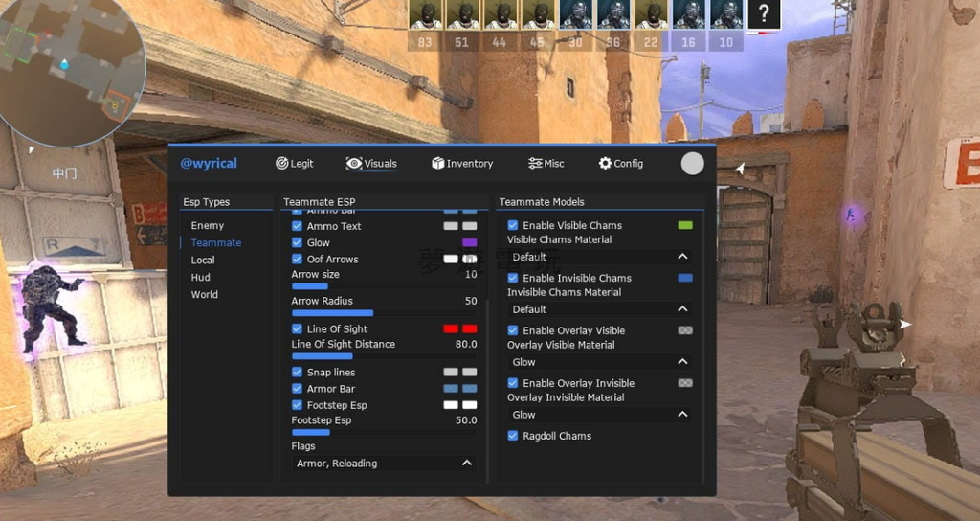Click the @wyrical logo text
980x521 pixels.
[x=209, y=163]
